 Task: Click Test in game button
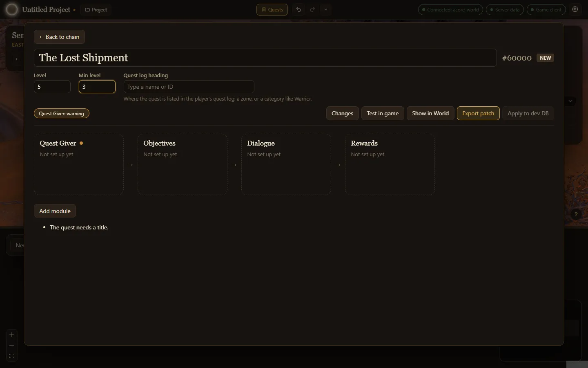coord(383,113)
